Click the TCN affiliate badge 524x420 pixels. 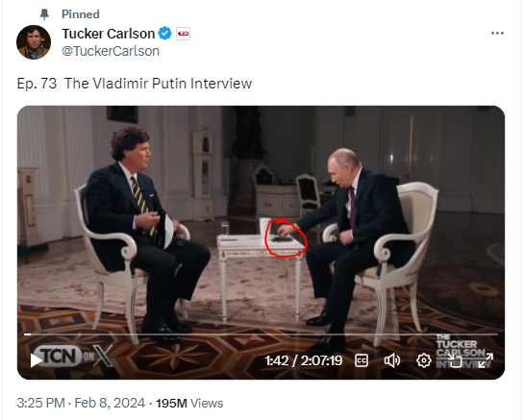[183, 34]
